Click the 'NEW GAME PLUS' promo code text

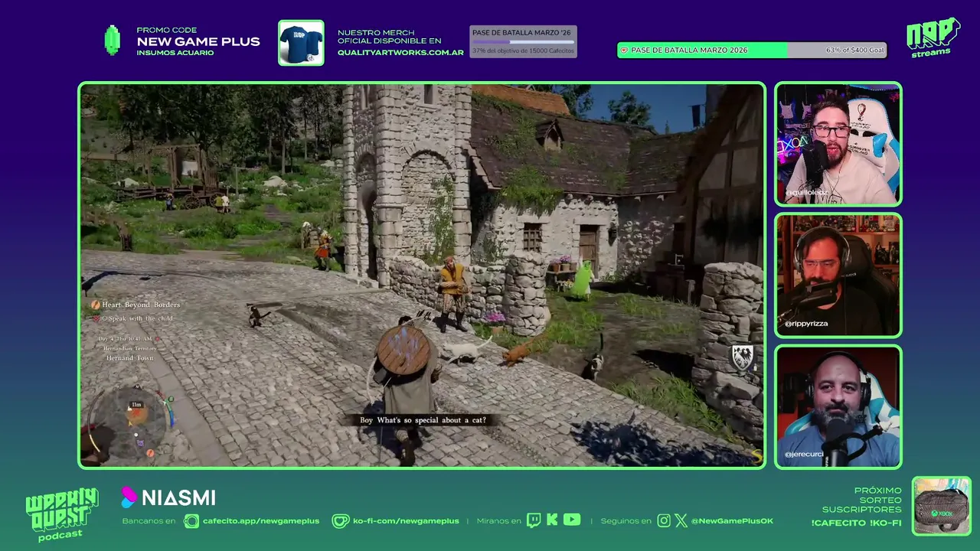click(x=198, y=41)
